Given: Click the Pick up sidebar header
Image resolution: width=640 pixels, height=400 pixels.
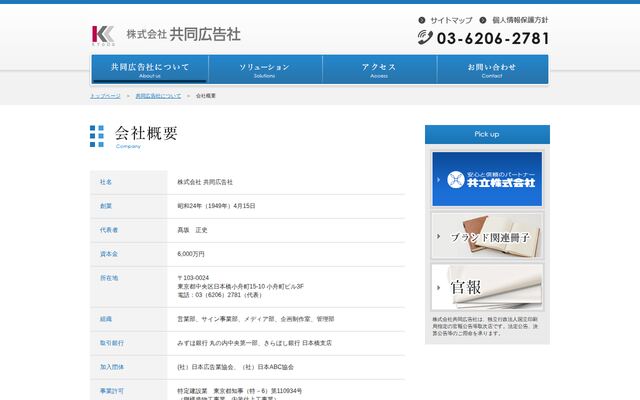Looking at the screenshot, I should [487, 134].
